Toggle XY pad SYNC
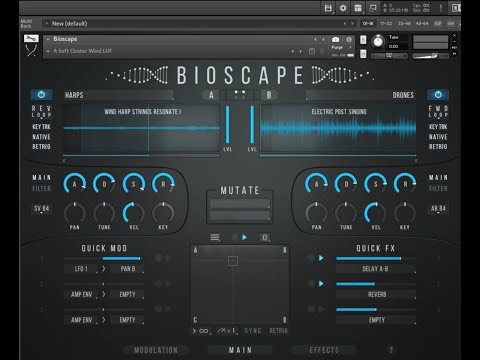This screenshot has width=480, height=360. tap(252, 331)
